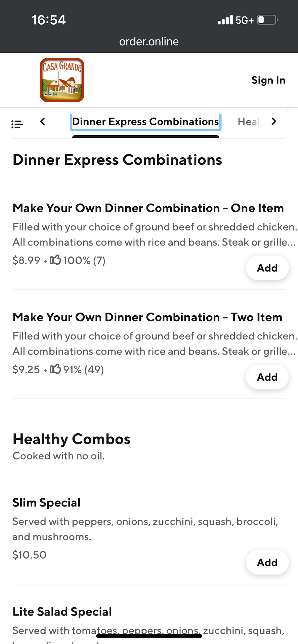This screenshot has width=298, height=644.
Task: Tap the order.online address bar
Action: point(149,42)
